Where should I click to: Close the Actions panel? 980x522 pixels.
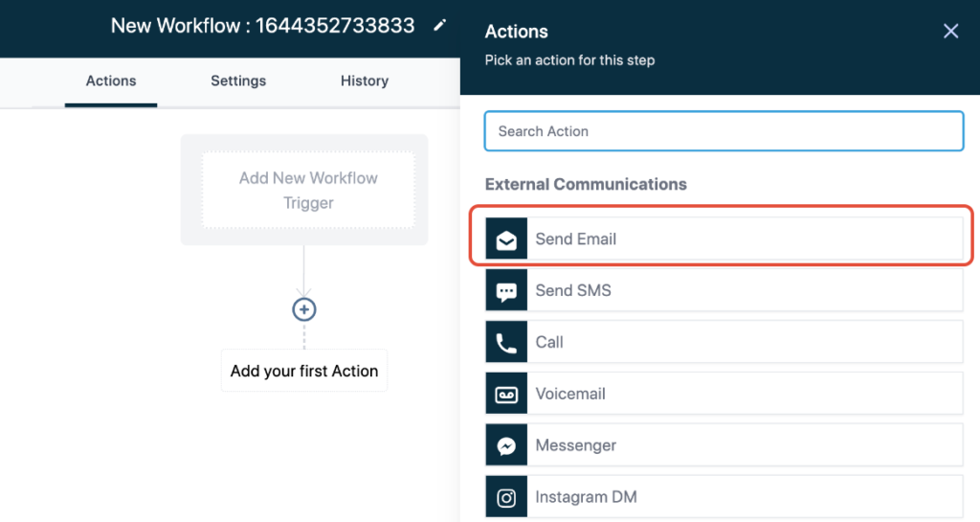(950, 32)
